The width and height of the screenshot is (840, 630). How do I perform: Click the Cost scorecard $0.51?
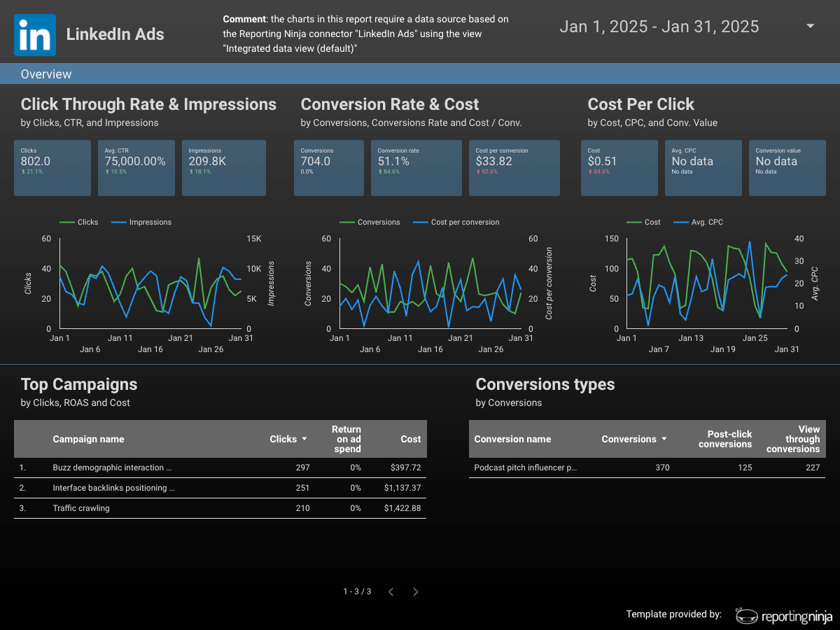[x=619, y=168]
